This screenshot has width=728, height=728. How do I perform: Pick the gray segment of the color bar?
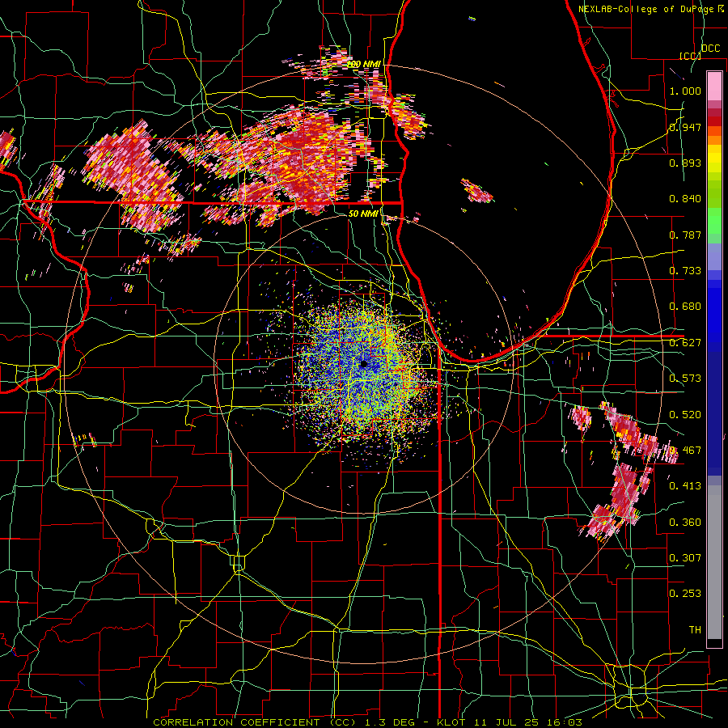pyautogui.click(x=714, y=562)
